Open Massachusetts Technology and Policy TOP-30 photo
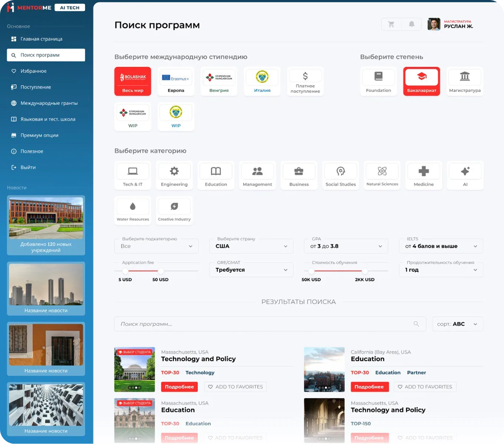 click(x=135, y=370)
